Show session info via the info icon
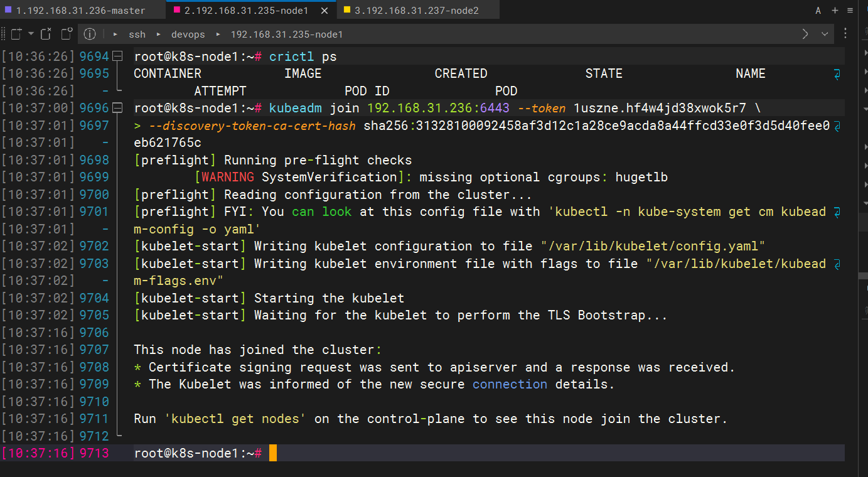Viewport: 868px width, 477px height. tap(90, 34)
